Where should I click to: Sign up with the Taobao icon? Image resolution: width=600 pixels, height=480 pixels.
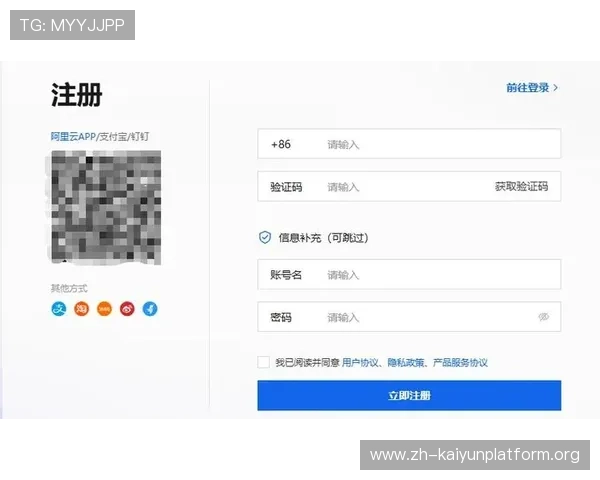pos(82,309)
